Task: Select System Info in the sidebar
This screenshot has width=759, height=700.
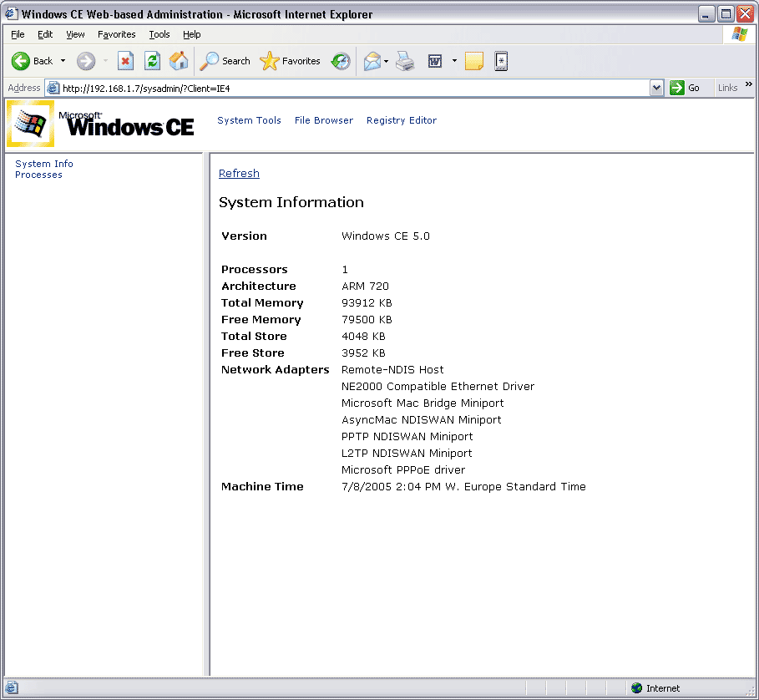Action: click(x=44, y=164)
